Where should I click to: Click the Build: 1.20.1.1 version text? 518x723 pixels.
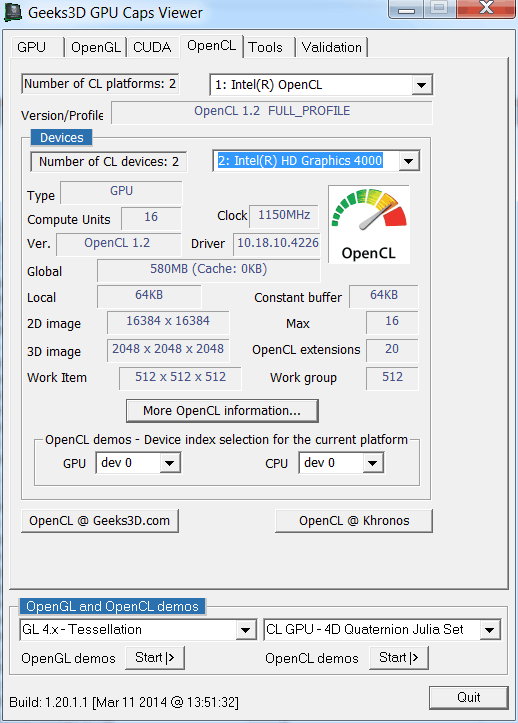[124, 702]
